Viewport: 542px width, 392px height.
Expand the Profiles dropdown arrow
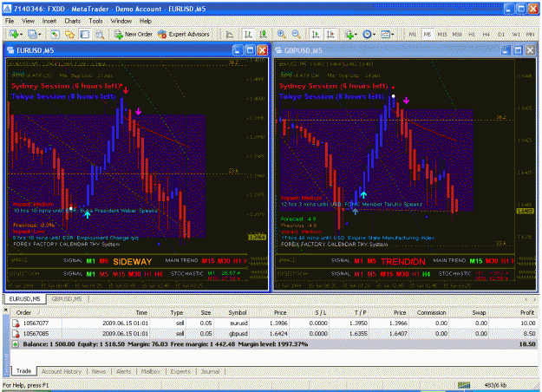[39, 35]
